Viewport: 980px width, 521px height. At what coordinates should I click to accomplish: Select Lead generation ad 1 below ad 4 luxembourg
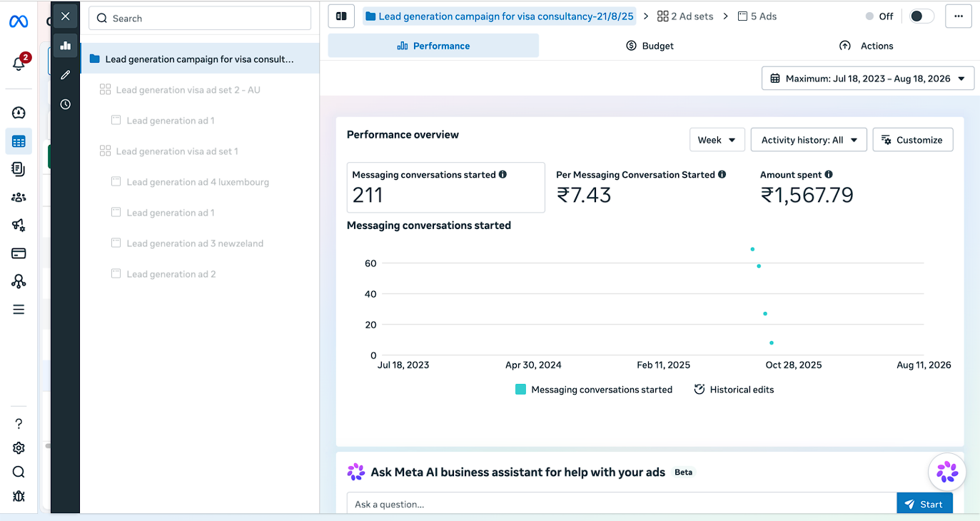pos(171,213)
